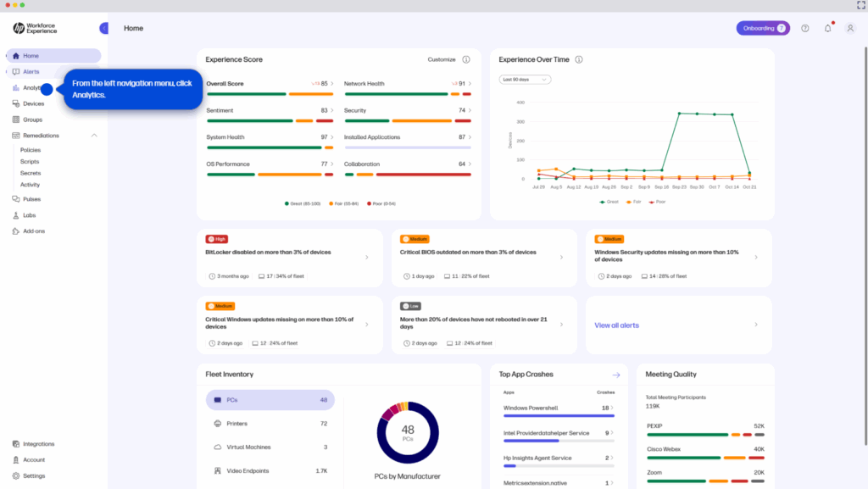The width and height of the screenshot is (868, 489).
Task: Open the user profile icon
Action: click(849, 28)
